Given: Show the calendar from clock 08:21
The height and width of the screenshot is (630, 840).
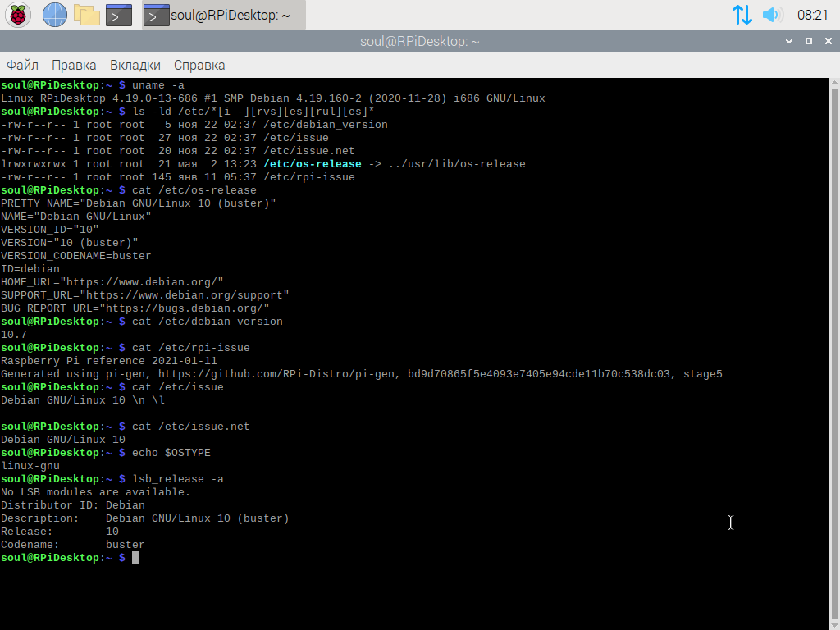Looking at the screenshot, I should (813, 15).
